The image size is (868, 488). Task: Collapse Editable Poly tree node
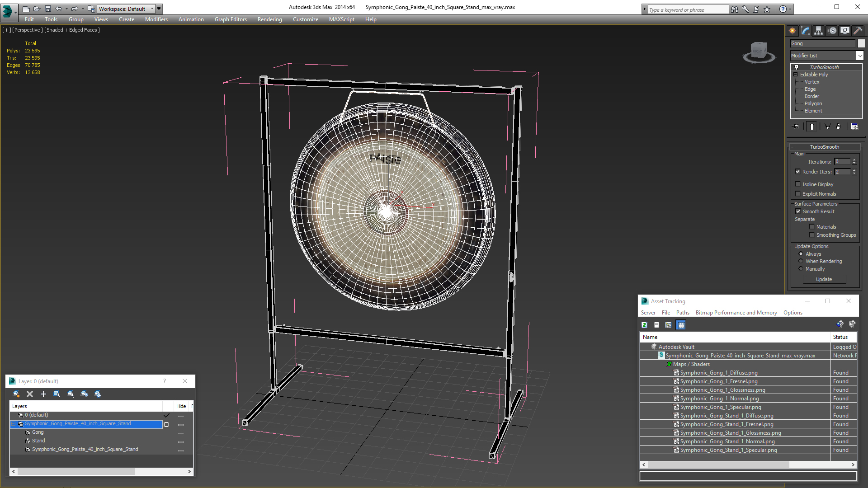796,75
